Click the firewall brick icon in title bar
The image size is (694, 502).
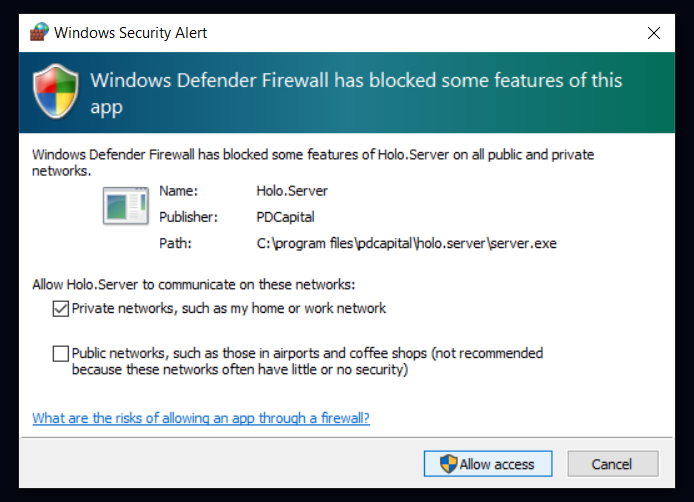[39, 32]
